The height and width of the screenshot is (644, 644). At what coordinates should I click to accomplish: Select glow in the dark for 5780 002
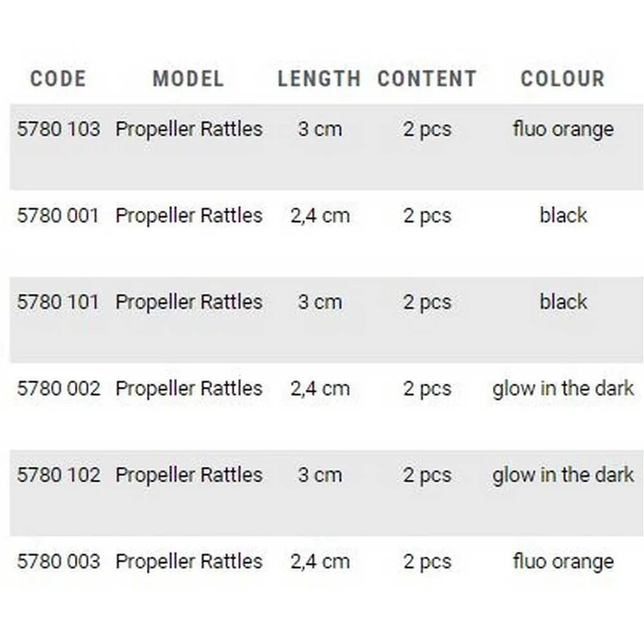(563, 388)
